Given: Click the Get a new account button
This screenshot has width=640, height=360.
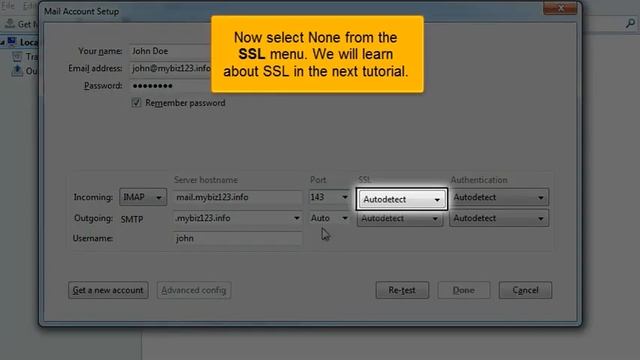Looking at the screenshot, I should (x=108, y=290).
